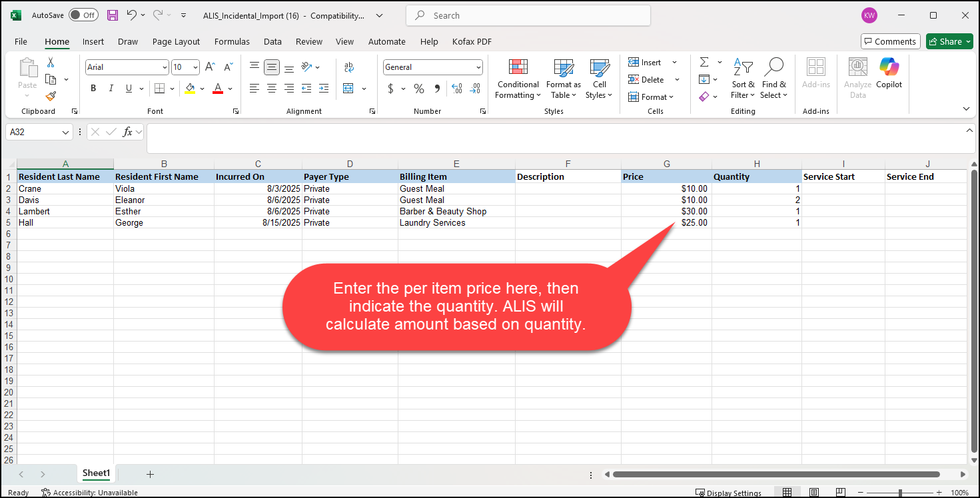
Task: Expand the Number Format dropdown showing General
Action: [x=478, y=67]
